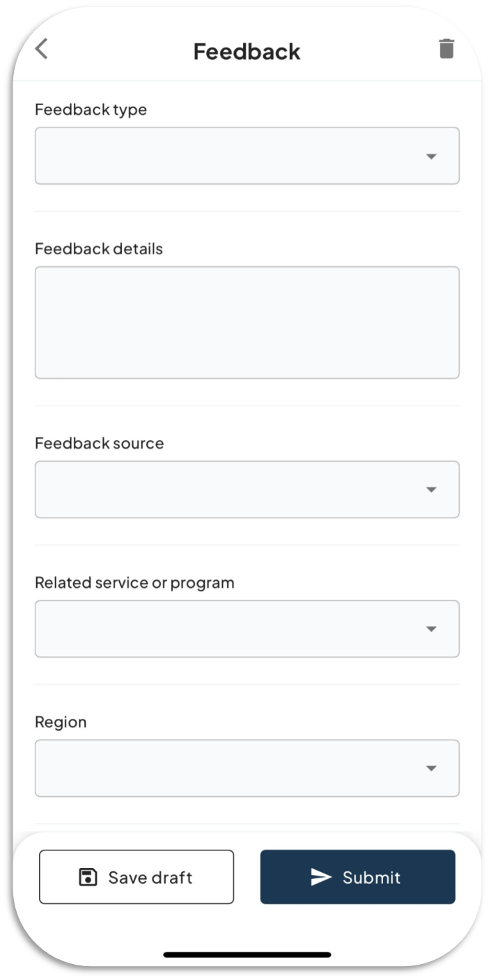Click the chevron on Related service or program
Image resolution: width=489 pixels, height=980 pixels.
(x=433, y=628)
